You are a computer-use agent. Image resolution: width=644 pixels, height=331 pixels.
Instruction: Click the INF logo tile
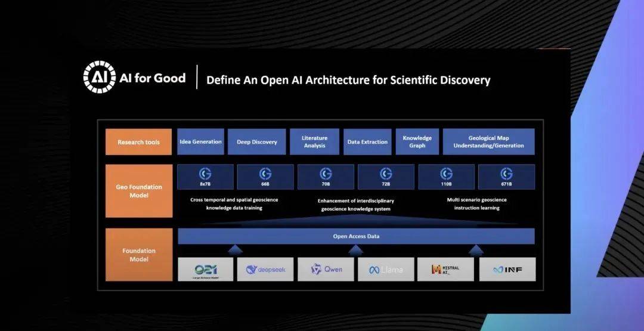pos(506,270)
